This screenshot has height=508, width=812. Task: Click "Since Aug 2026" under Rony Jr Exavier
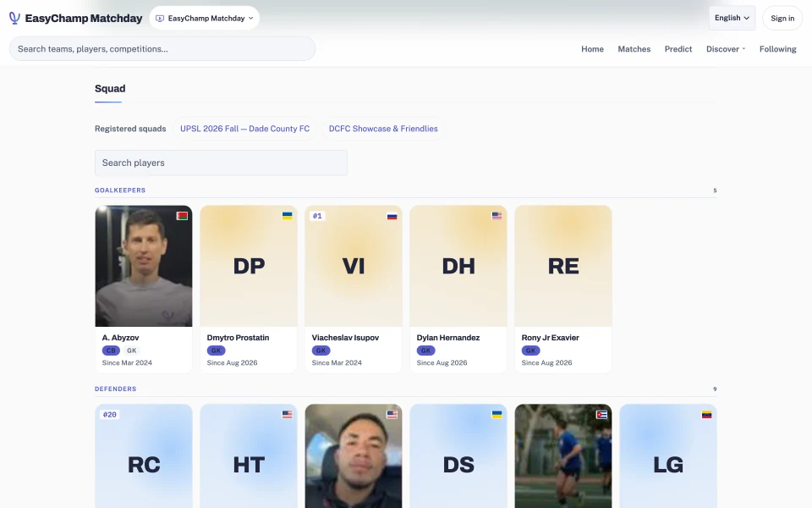pyautogui.click(x=547, y=363)
